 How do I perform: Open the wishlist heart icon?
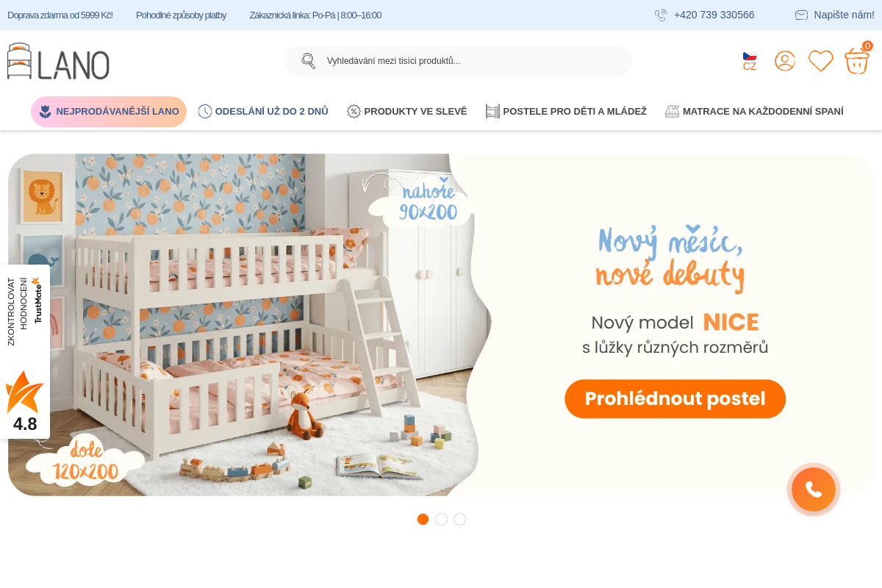820,61
